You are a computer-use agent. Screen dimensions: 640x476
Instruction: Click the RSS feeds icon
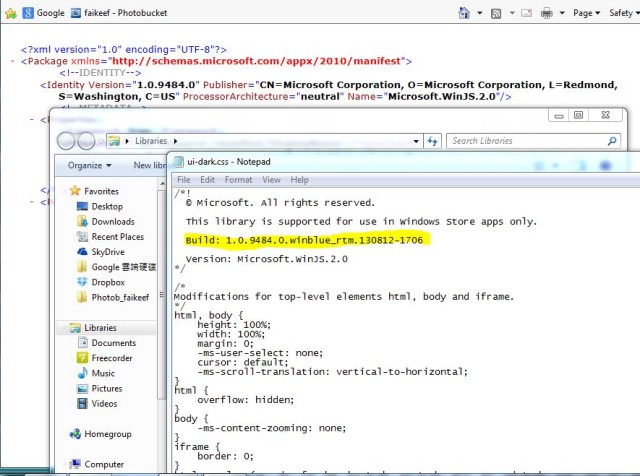(496, 13)
